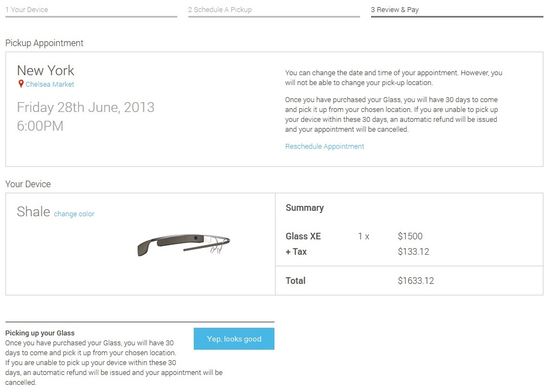Click the $133.12 tax amount
The width and height of the screenshot is (550, 392).
pos(413,252)
